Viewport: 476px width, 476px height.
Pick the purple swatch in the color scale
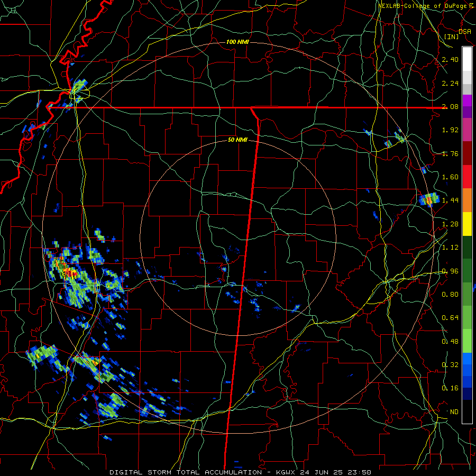[x=467, y=112]
